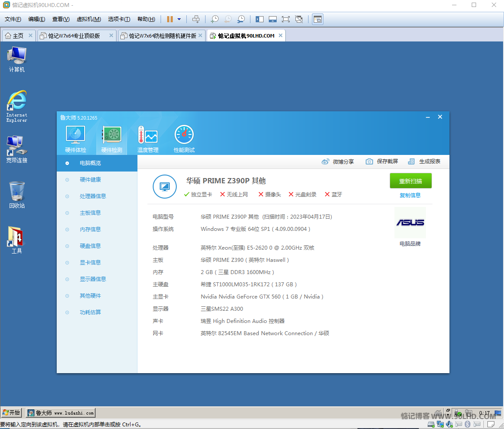
Task: Open the 虚拟机(M) menu
Action: tap(89, 19)
